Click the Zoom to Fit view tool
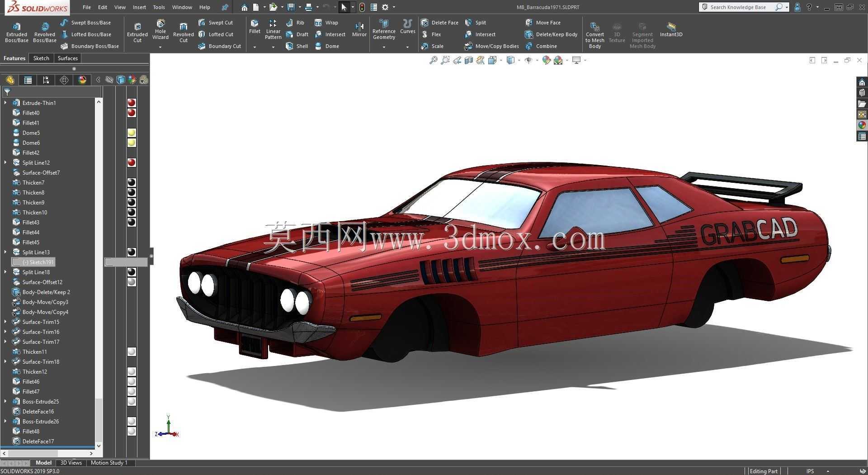Viewport: 868px width, 475px height. (x=433, y=60)
